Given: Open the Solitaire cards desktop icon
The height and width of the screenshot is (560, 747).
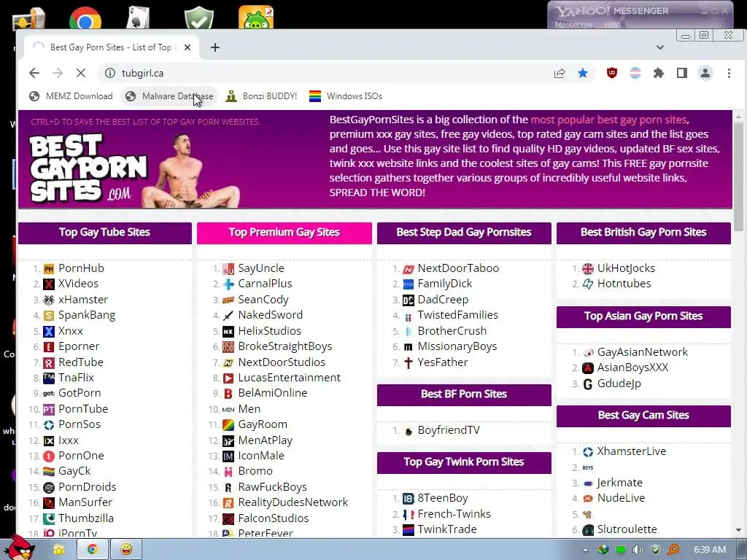Looking at the screenshot, I should (138, 17).
